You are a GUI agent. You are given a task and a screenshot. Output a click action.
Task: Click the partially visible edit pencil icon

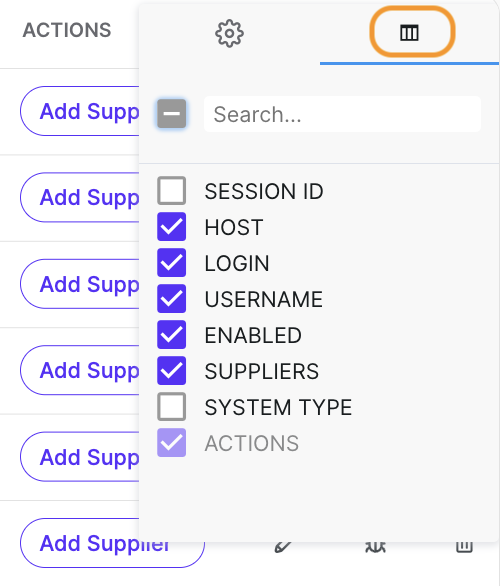pos(283,547)
